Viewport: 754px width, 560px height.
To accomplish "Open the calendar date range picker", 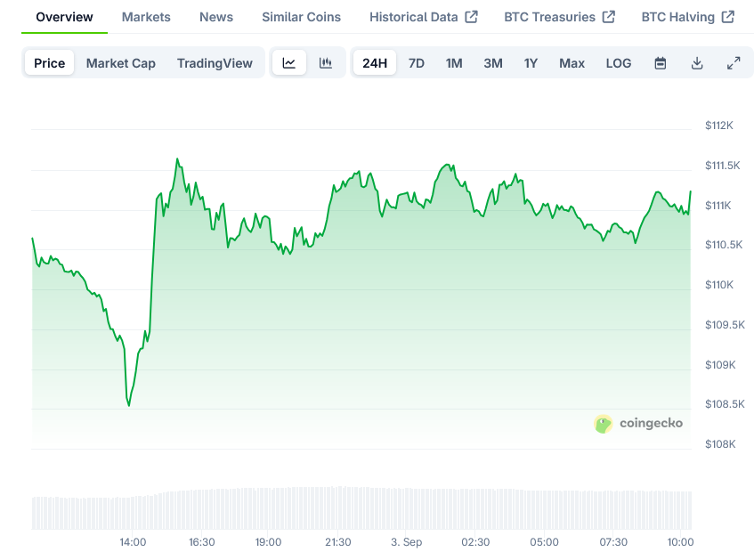I will click(661, 63).
